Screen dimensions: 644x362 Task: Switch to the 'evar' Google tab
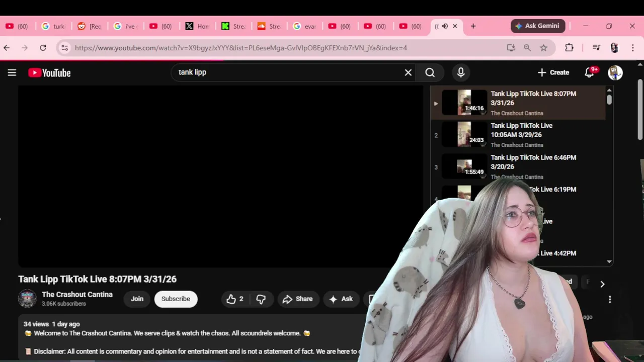pos(305,26)
